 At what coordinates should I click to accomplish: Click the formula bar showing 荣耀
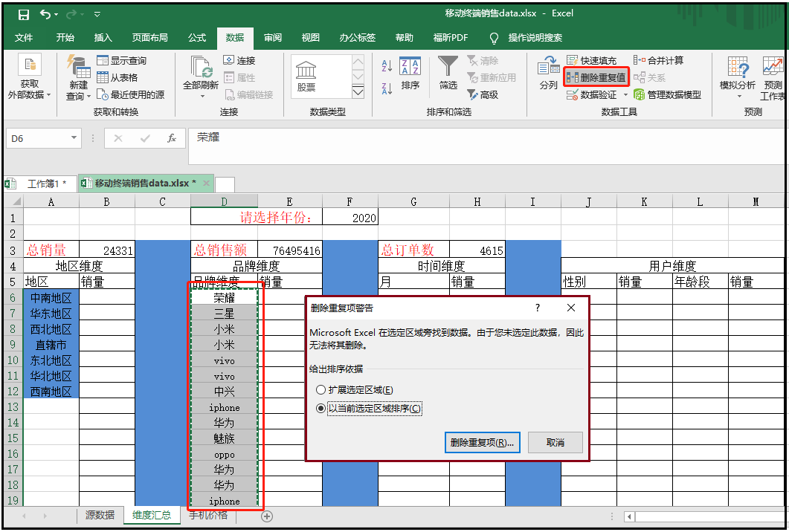(486, 146)
